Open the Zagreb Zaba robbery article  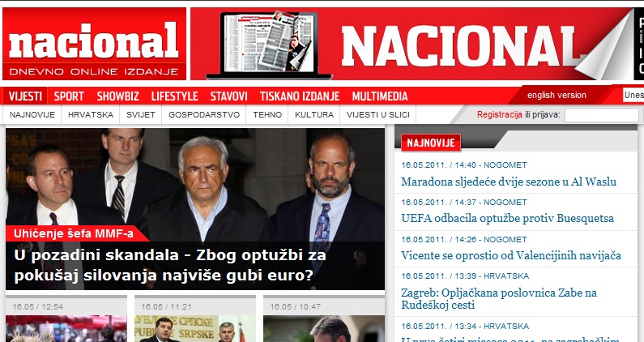click(499, 299)
